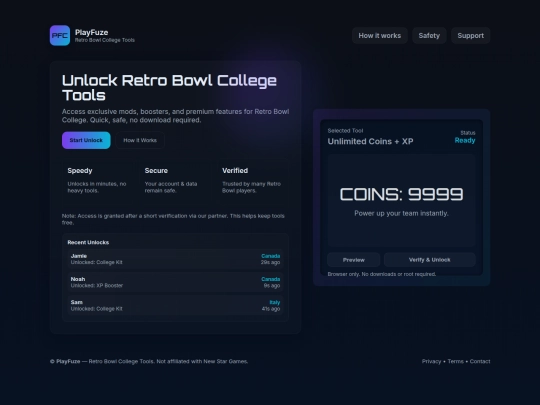Click Noah's recent unlock row
This screenshot has width=540, height=405.
coord(175,282)
